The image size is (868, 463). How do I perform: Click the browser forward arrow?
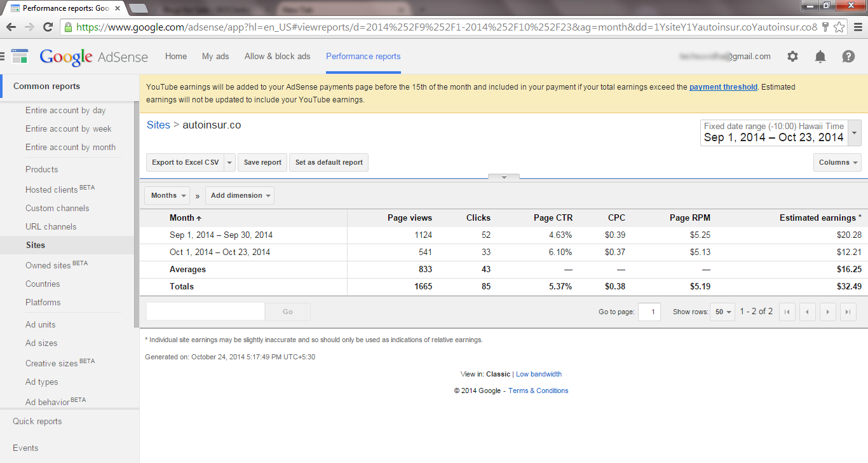pos(29,27)
